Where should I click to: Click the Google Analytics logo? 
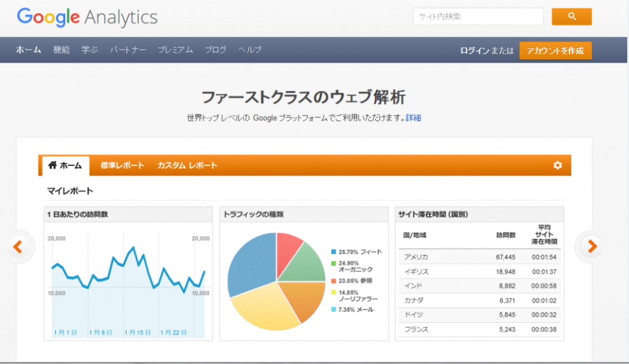pos(87,17)
